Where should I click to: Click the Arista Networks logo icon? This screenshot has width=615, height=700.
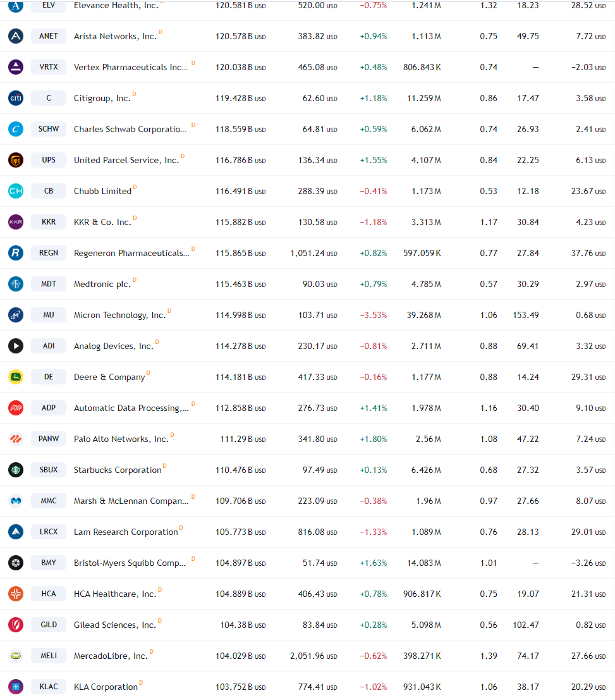pos(16,36)
